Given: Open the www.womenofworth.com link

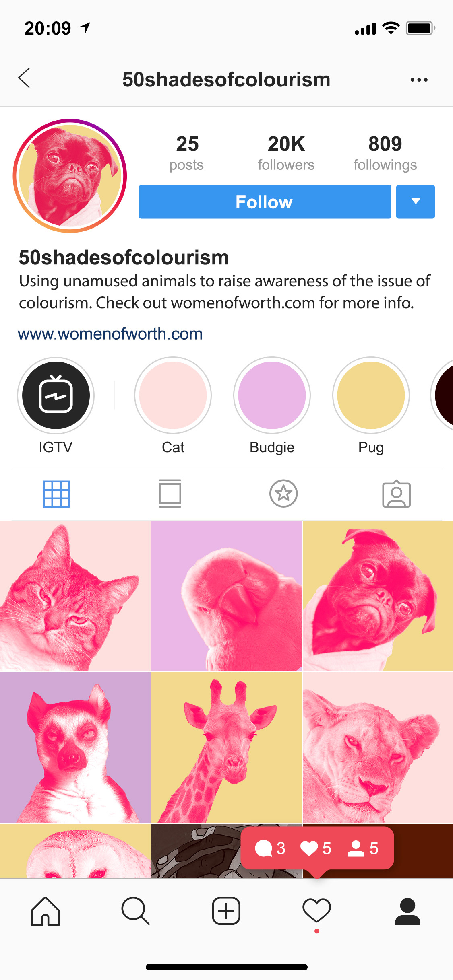Looking at the screenshot, I should pos(110,334).
